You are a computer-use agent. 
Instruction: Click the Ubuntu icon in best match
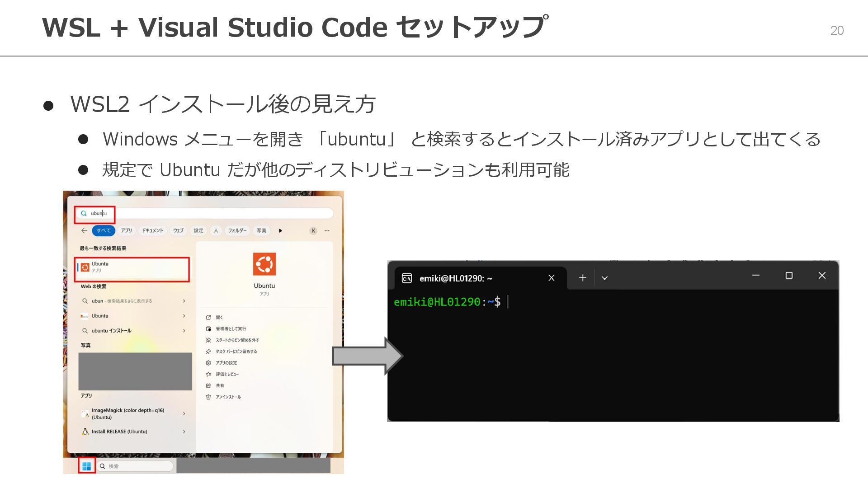[x=85, y=267]
